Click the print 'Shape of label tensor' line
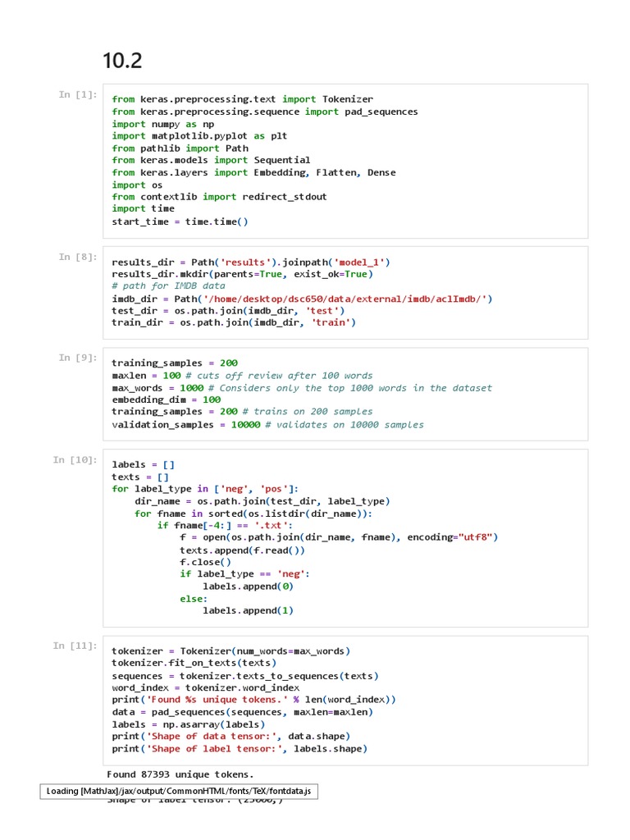This screenshot has width=630, height=840. tap(240, 749)
